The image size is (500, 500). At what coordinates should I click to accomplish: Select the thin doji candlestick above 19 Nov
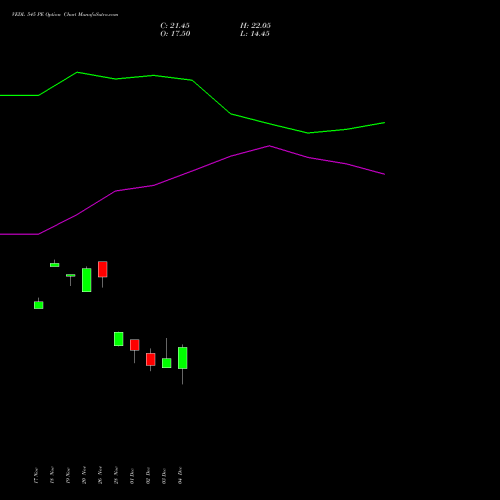[x=70, y=276]
